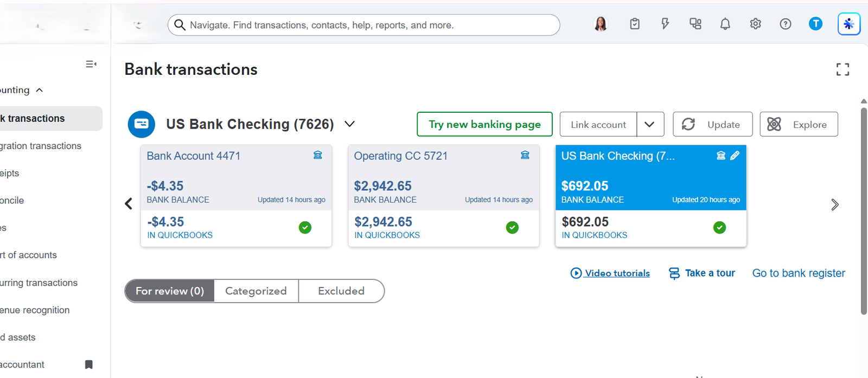Open the settings gear
Viewport: 868px width, 378px height.
(756, 24)
